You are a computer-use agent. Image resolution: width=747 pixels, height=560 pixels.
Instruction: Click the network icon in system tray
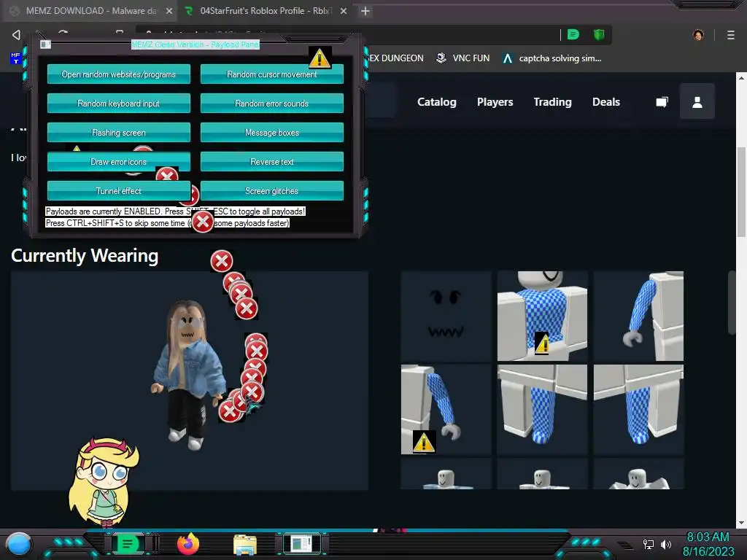pos(649,544)
